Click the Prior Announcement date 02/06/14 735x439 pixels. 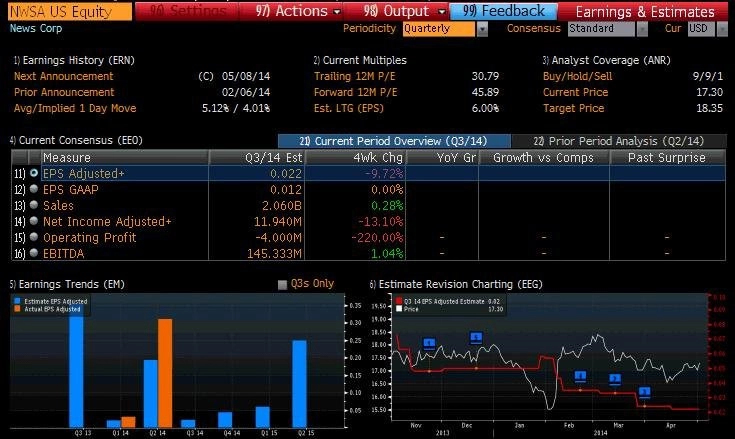[x=246, y=92]
